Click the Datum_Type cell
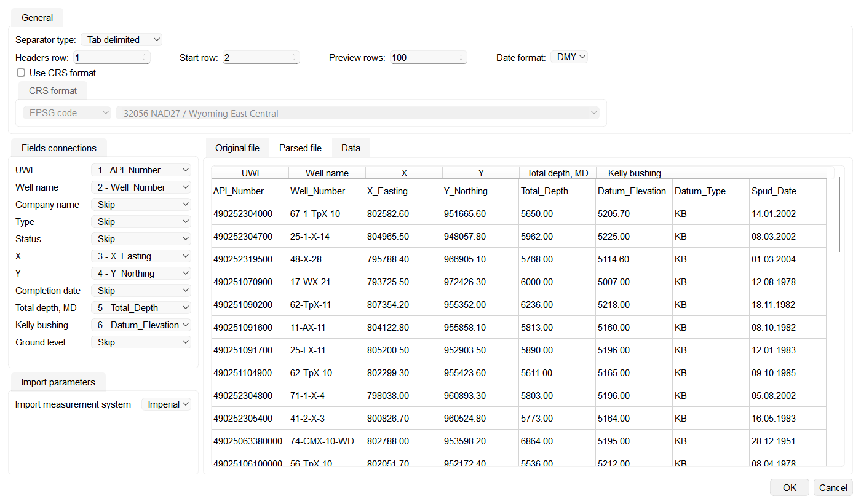This screenshot has width=861, height=504. pyautogui.click(x=711, y=191)
